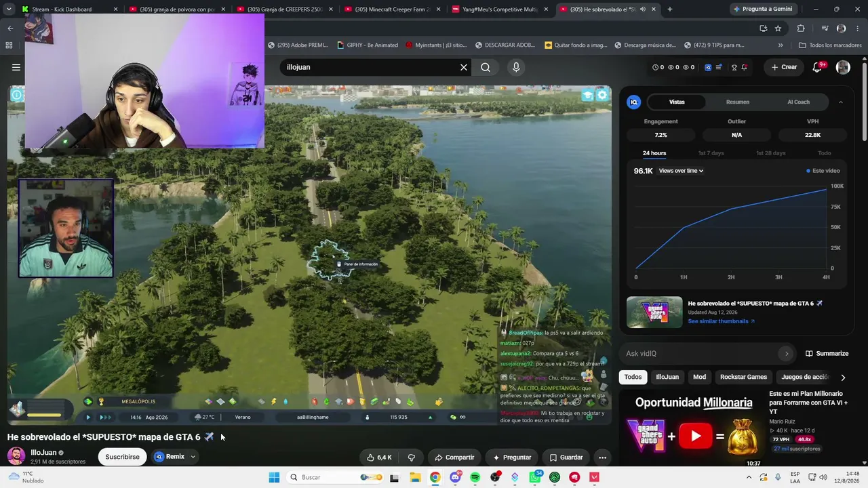Expand Remix dropdown arrow
The height and width of the screenshot is (488, 868).
click(x=193, y=457)
